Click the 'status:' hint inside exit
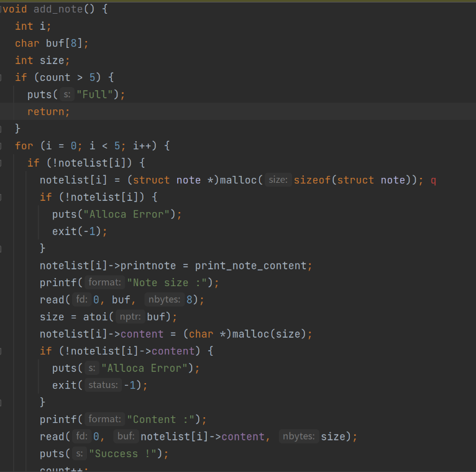This screenshot has width=476, height=472. (x=103, y=386)
